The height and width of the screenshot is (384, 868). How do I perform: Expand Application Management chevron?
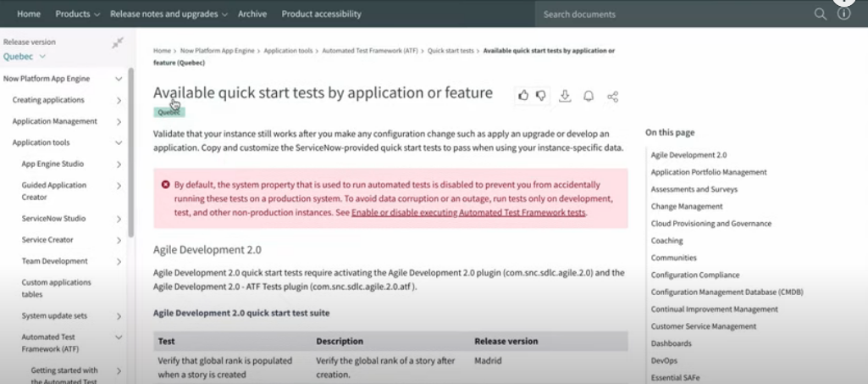tap(119, 121)
